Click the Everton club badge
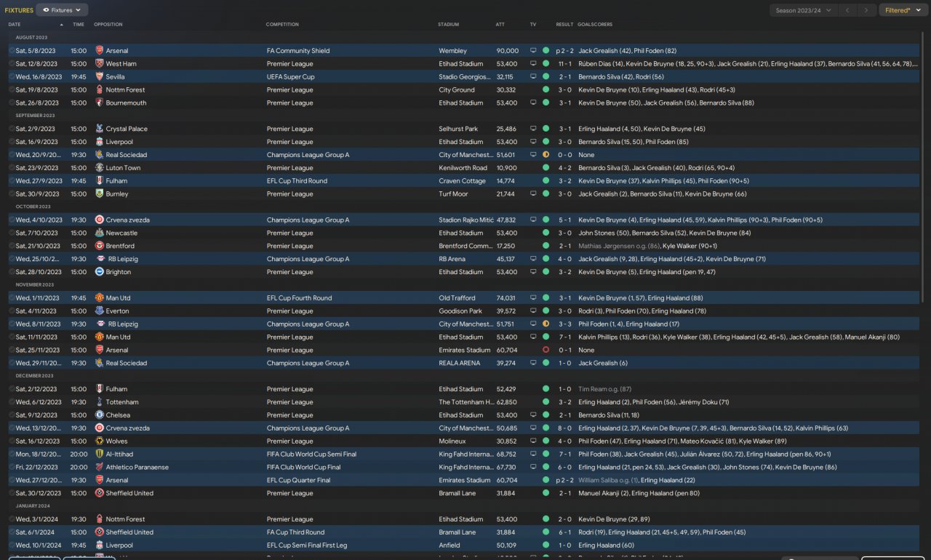 click(99, 311)
